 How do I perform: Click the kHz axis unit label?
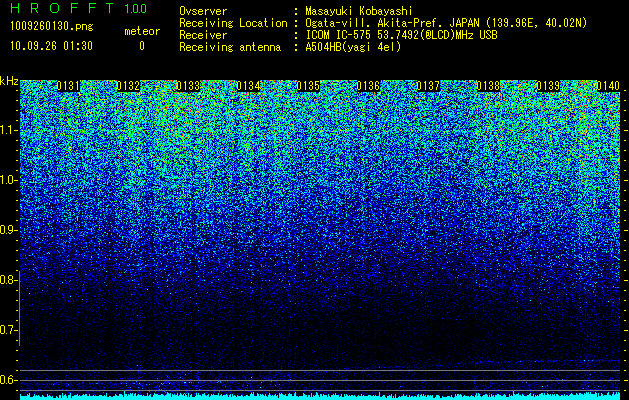coord(9,81)
